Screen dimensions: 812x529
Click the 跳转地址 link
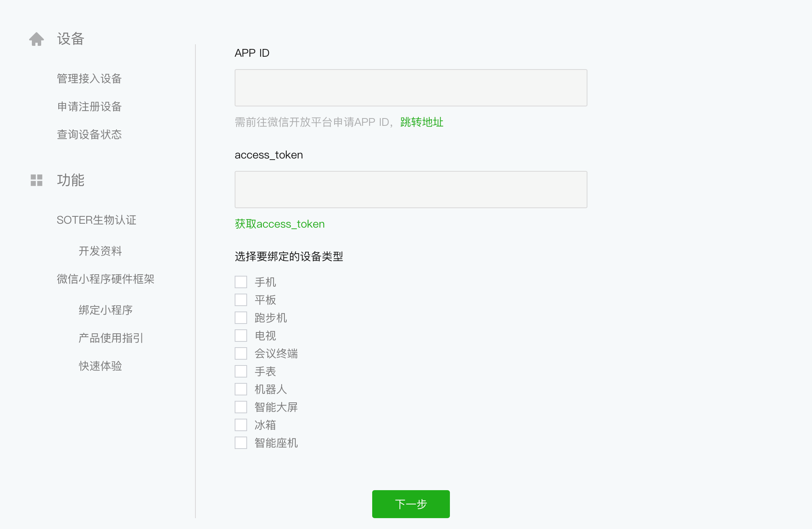click(422, 122)
